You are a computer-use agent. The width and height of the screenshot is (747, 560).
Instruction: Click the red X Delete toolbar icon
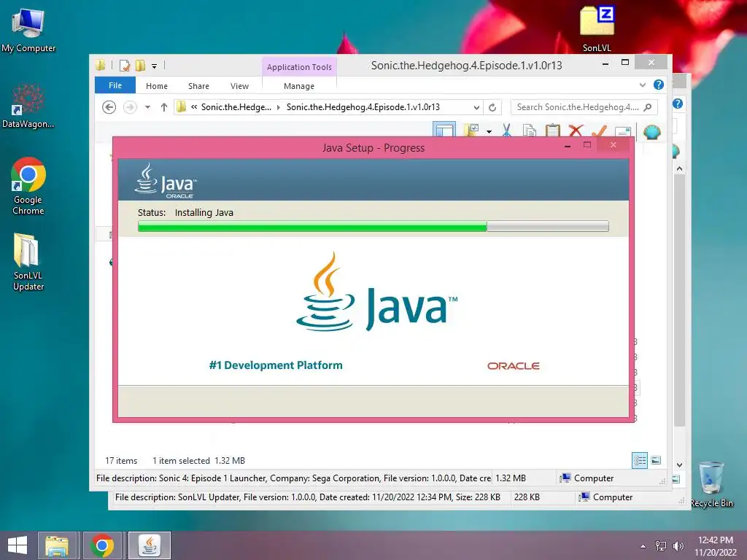click(576, 131)
